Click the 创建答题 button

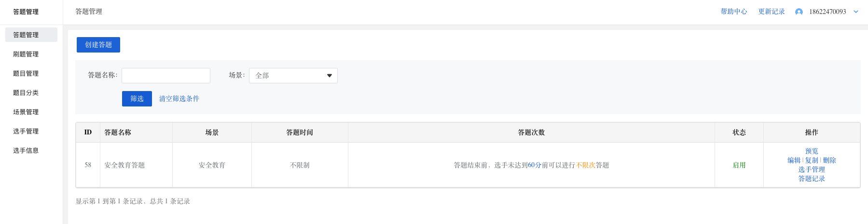[x=98, y=45]
